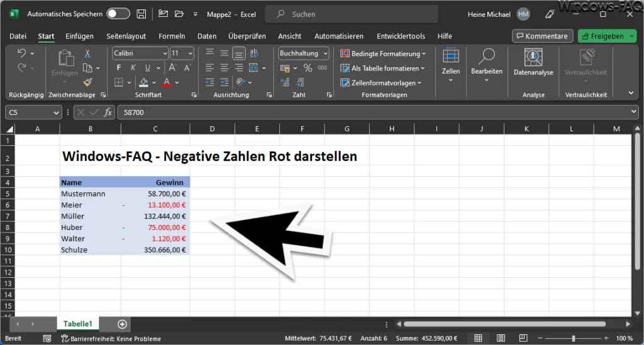Click the format painter brush icon
Screen dimensions: 644x345
87,82
